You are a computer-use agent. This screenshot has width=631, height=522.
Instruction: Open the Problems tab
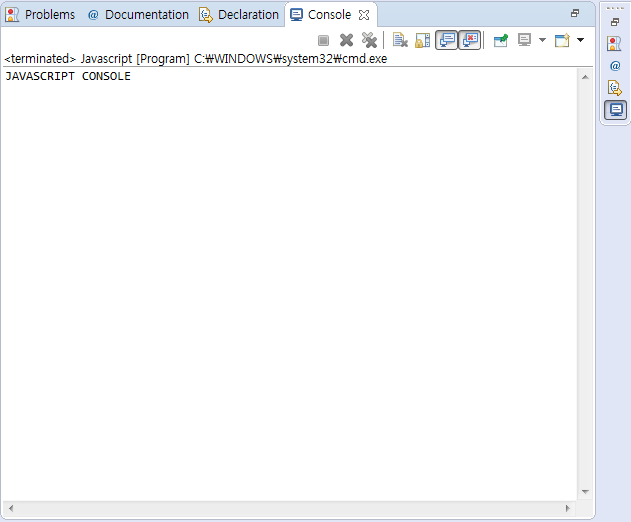point(40,15)
